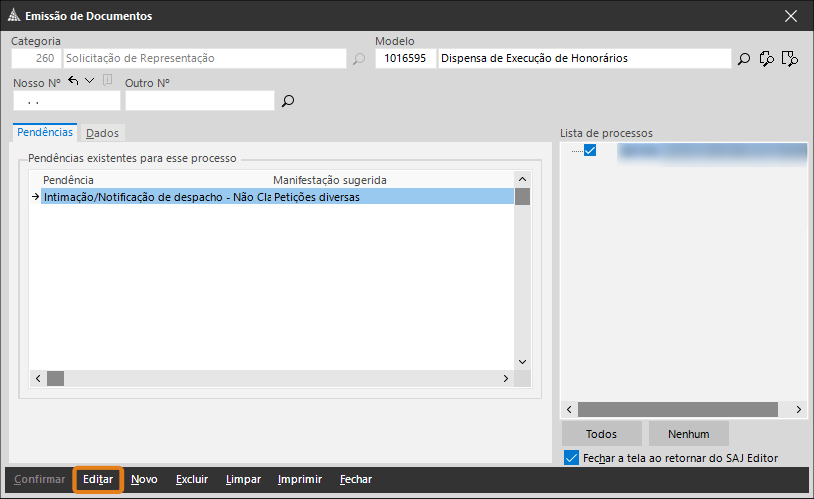Switch to the Dados tab
The height and width of the screenshot is (499, 814).
(102, 133)
